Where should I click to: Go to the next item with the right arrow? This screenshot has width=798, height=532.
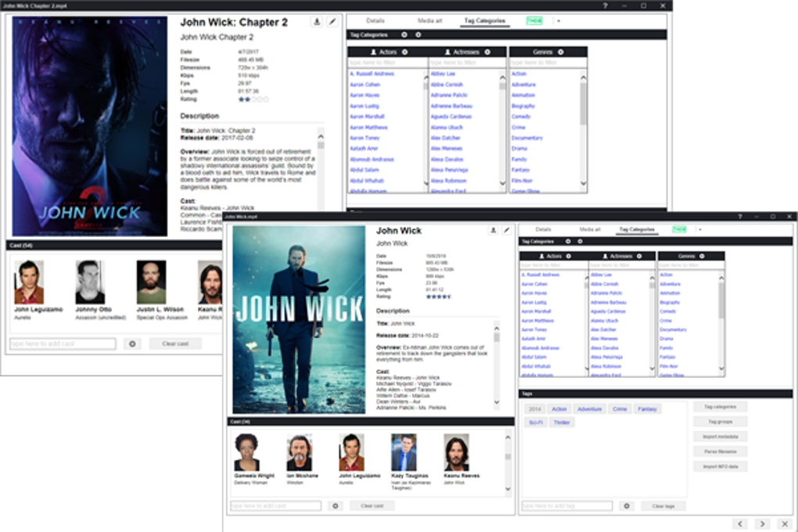(762, 523)
